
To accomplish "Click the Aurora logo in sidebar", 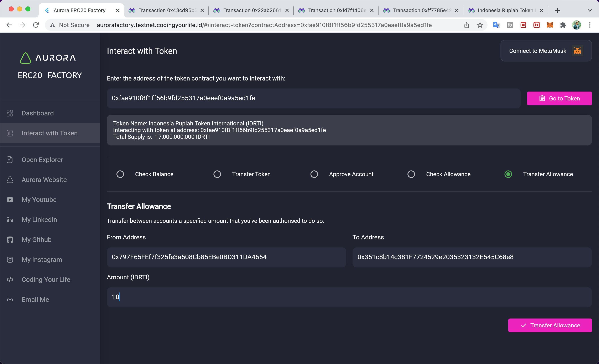I will coord(48,58).
